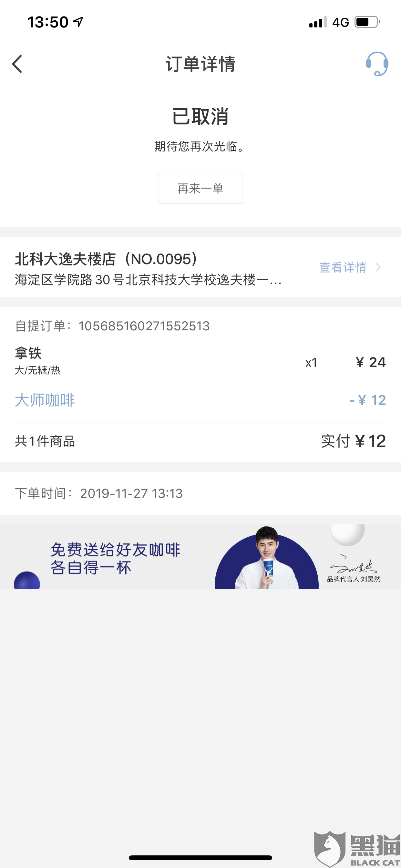Tap the pickup order number
This screenshot has height=868, width=401.
144,326
